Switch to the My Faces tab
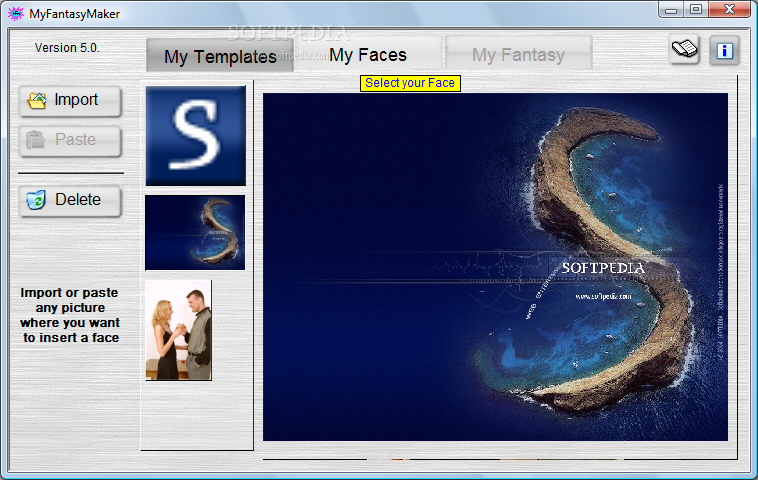 [368, 55]
